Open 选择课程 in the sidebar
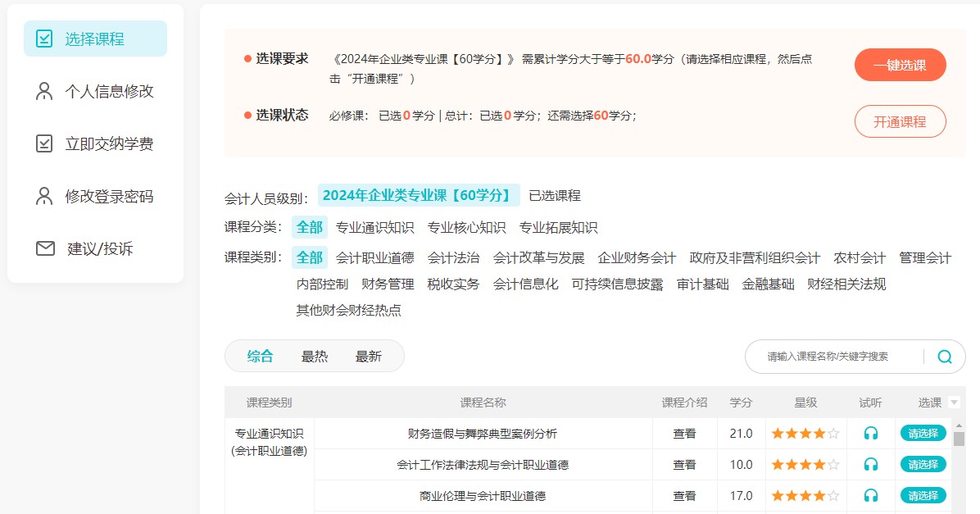 (x=95, y=39)
